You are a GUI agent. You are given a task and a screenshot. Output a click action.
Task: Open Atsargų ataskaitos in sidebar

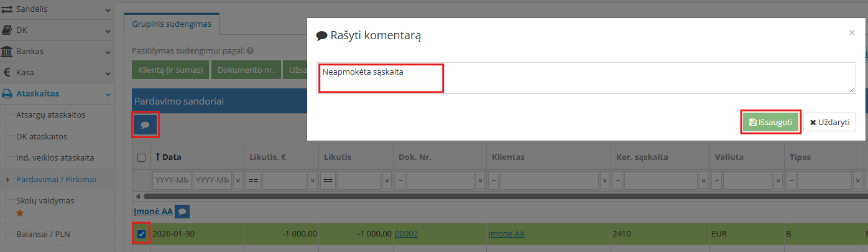50,114
